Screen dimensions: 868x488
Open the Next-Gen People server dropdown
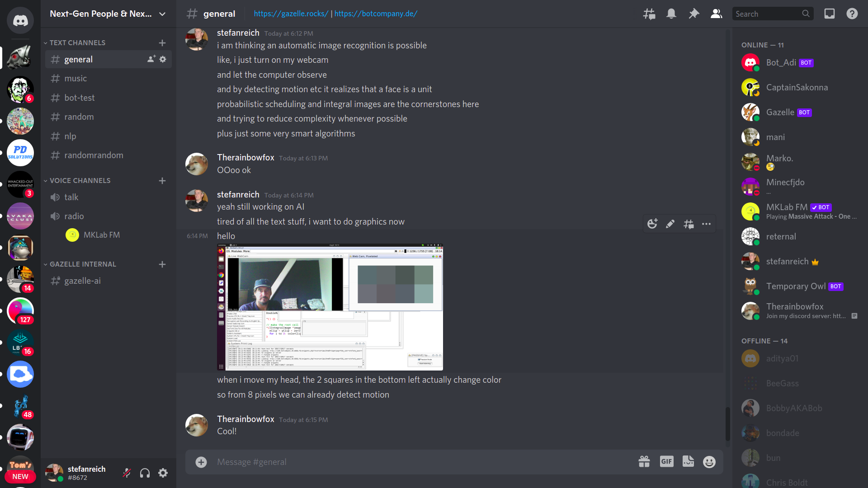pos(108,14)
